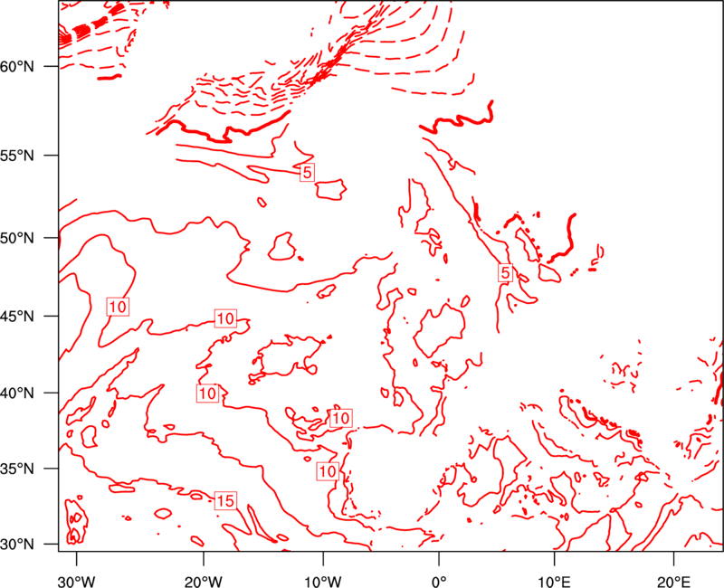Select contour label 10 near 45.5°N 27°W
724x588 pixels.
118,307
